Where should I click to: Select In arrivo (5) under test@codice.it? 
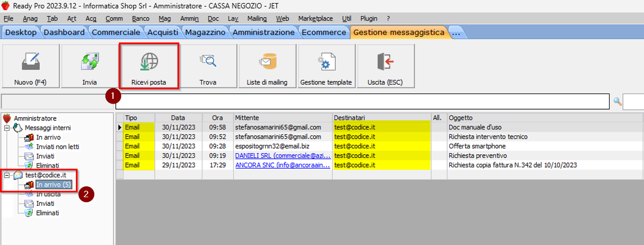54,185
